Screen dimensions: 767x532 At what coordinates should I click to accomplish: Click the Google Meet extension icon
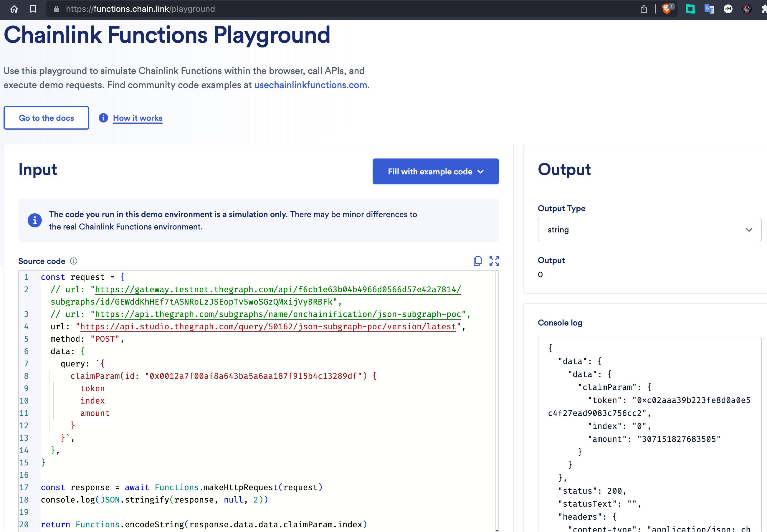point(690,8)
